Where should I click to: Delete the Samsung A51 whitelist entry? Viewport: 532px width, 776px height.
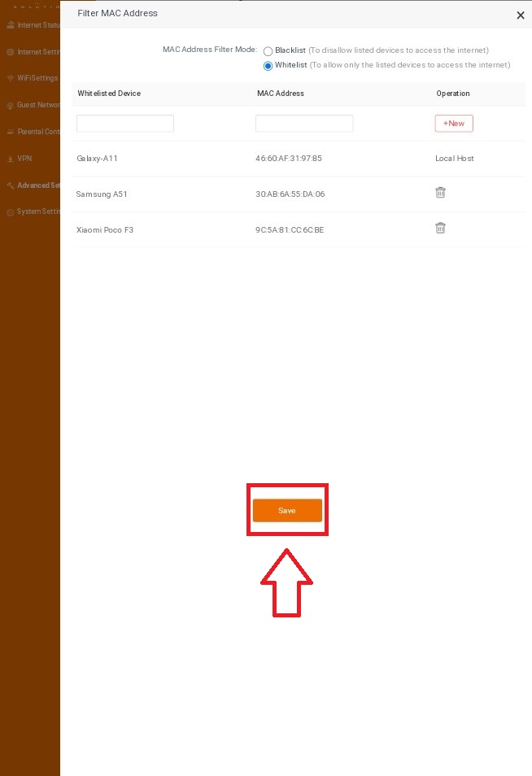tap(440, 193)
